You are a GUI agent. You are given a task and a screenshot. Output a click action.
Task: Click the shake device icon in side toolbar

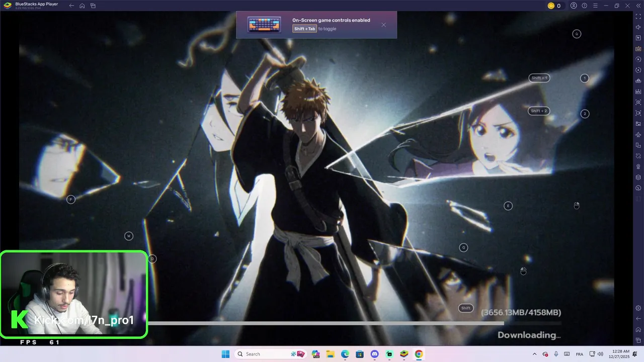click(x=638, y=156)
